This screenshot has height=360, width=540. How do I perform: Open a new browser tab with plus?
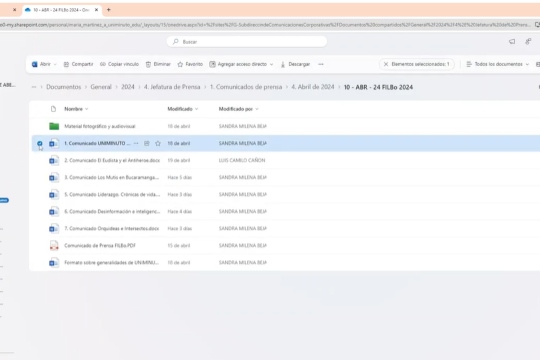click(x=108, y=10)
